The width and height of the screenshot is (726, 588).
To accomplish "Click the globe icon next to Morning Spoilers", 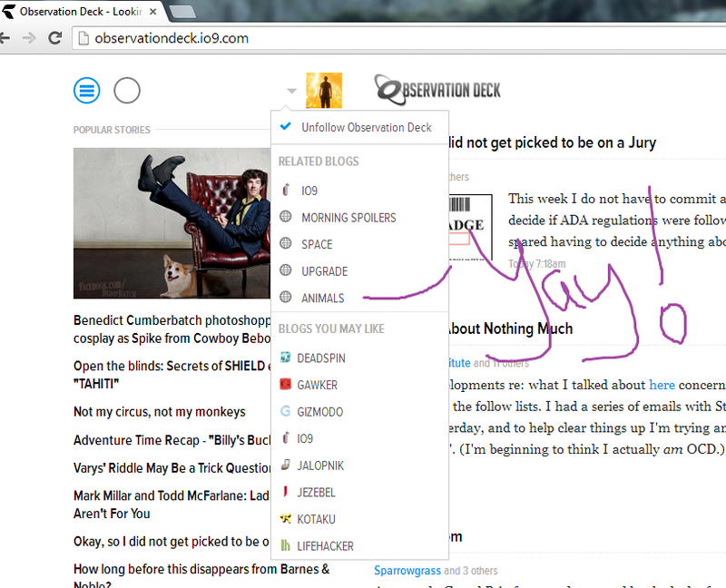I will click(286, 217).
